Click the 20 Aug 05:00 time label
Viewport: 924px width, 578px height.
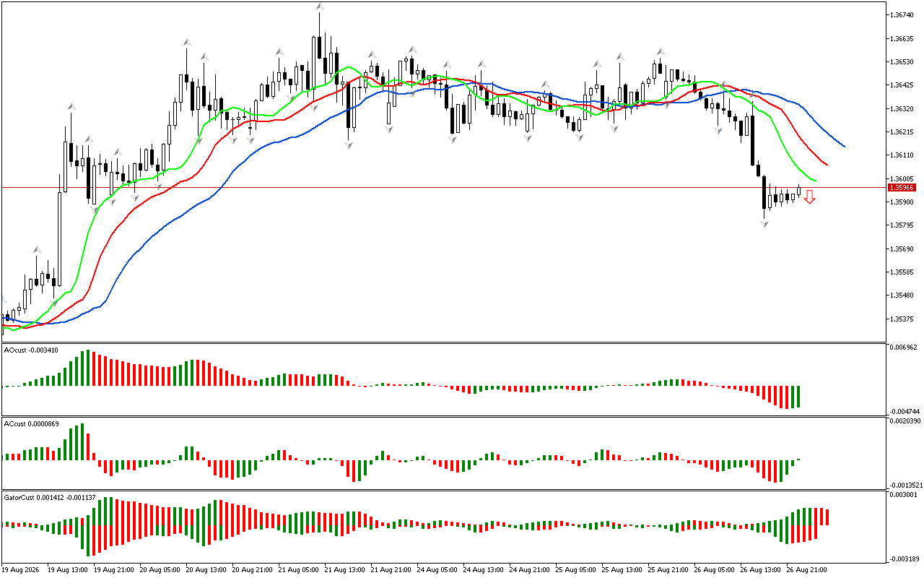tap(160, 570)
